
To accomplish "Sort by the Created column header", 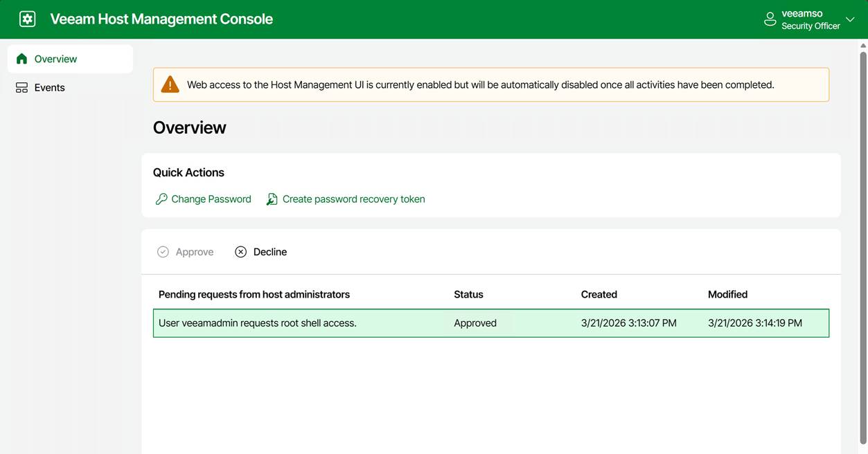I will tap(599, 294).
